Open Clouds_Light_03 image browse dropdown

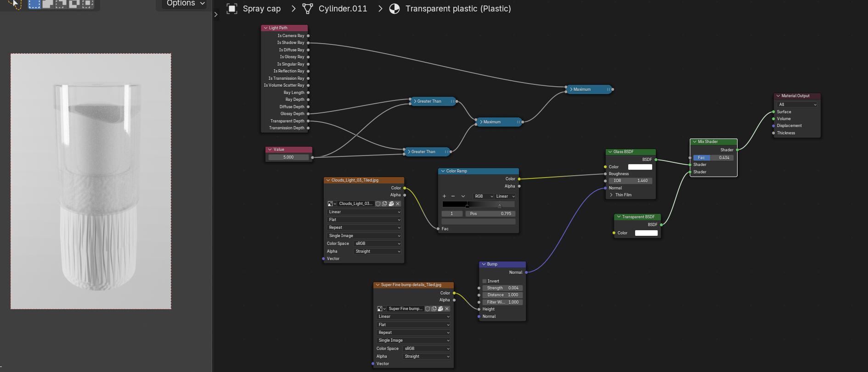tap(332, 204)
